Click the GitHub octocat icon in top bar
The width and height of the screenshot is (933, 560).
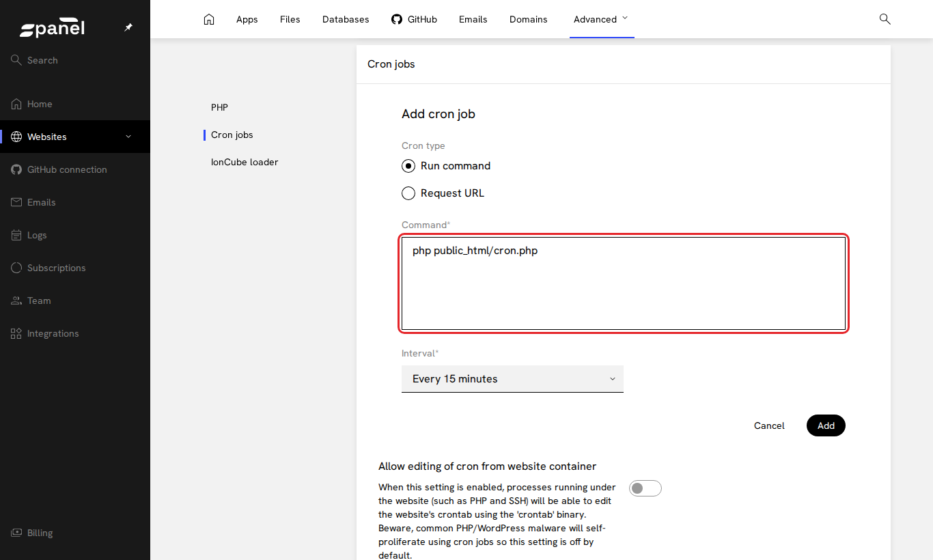pos(397,19)
